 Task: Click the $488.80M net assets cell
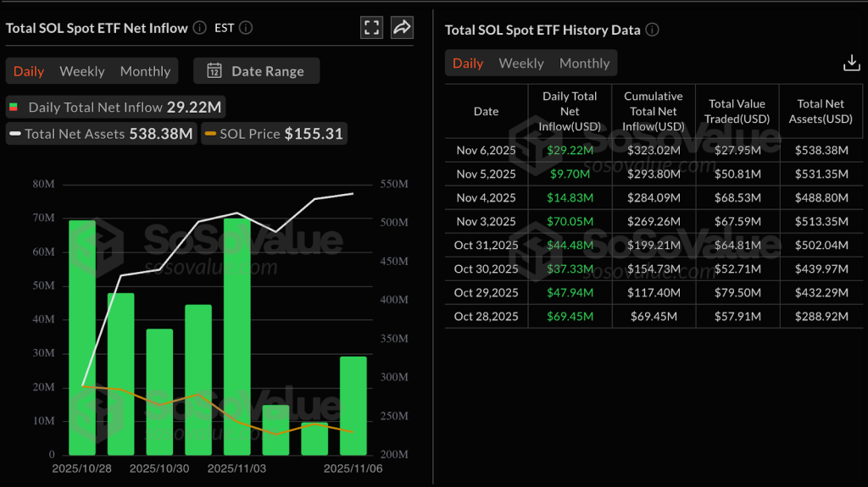click(821, 197)
